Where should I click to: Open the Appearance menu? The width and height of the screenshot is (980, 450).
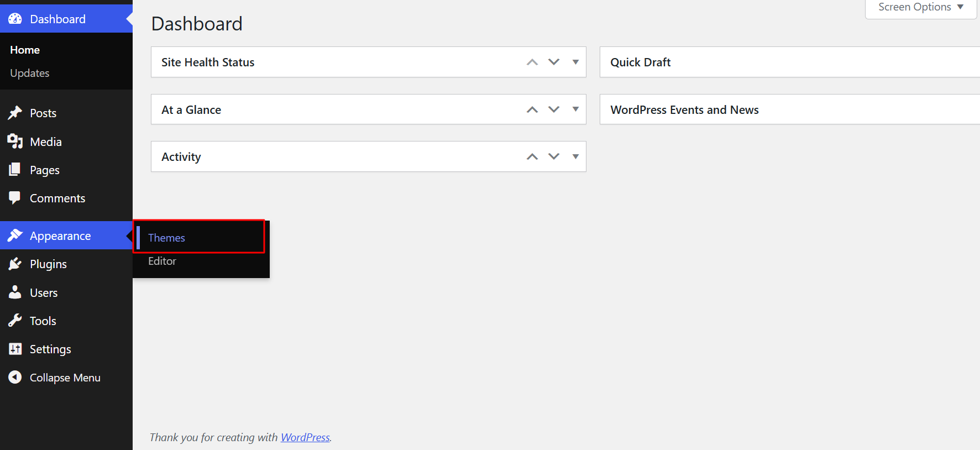pos(66,236)
